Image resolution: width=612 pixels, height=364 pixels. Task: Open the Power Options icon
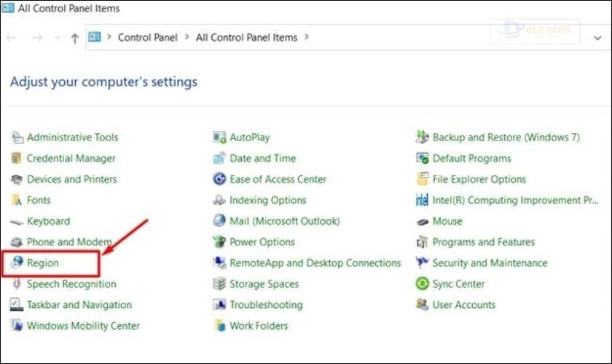pyautogui.click(x=219, y=242)
